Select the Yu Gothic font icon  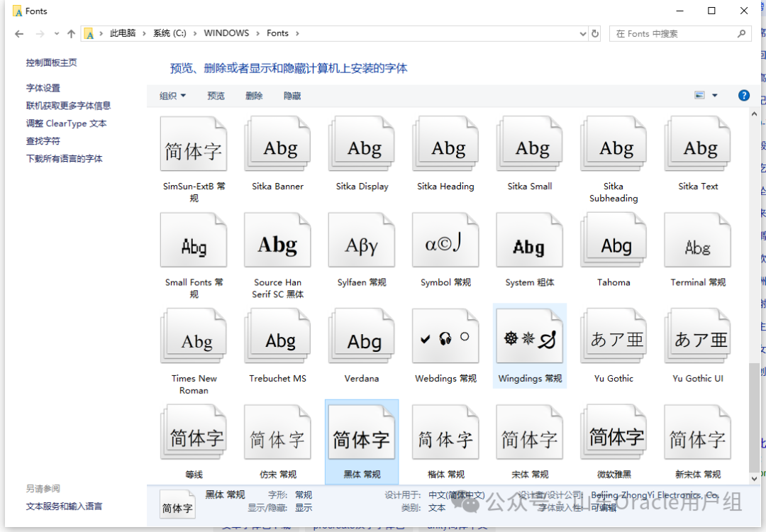click(x=614, y=336)
